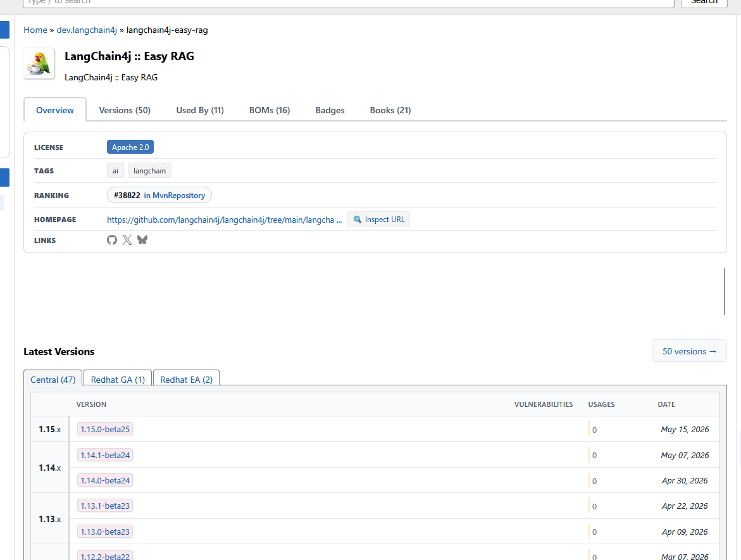Click the USAGES column header
This screenshot has width=741, height=560.
pyautogui.click(x=601, y=404)
